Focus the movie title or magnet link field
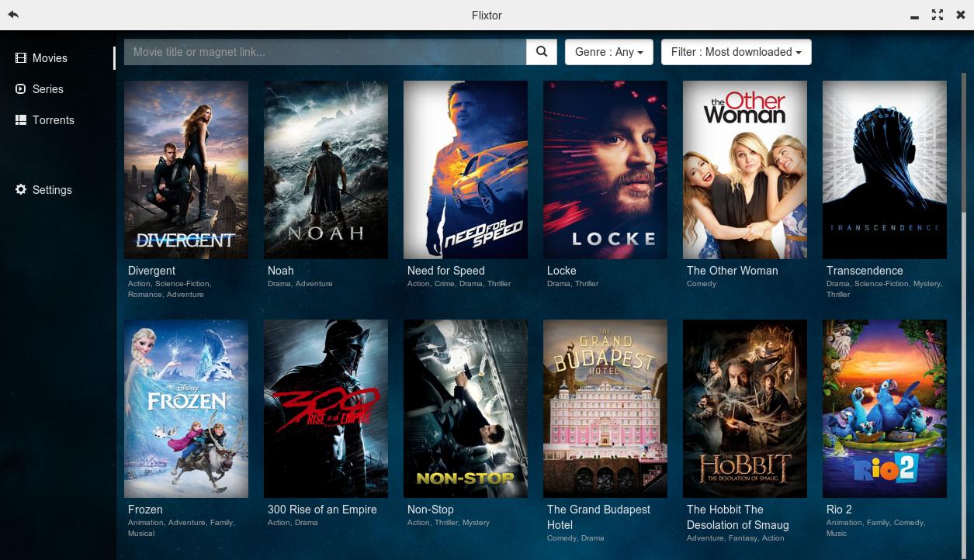 tap(325, 52)
